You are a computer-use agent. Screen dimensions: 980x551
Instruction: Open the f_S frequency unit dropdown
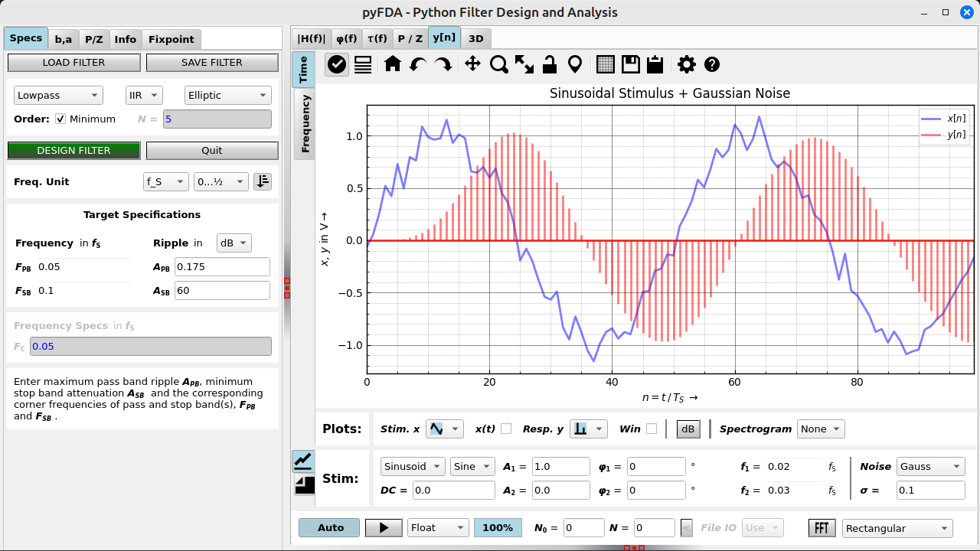click(x=166, y=181)
